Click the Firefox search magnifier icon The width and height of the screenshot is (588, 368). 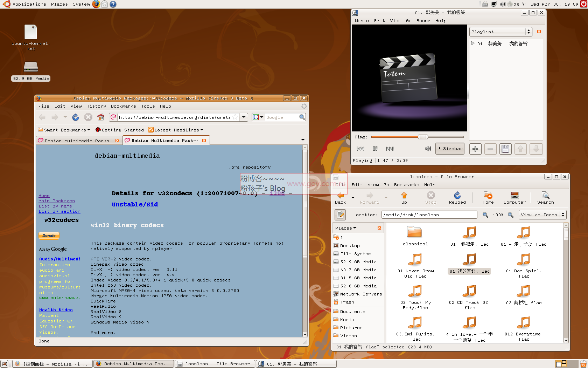pyautogui.click(x=302, y=117)
